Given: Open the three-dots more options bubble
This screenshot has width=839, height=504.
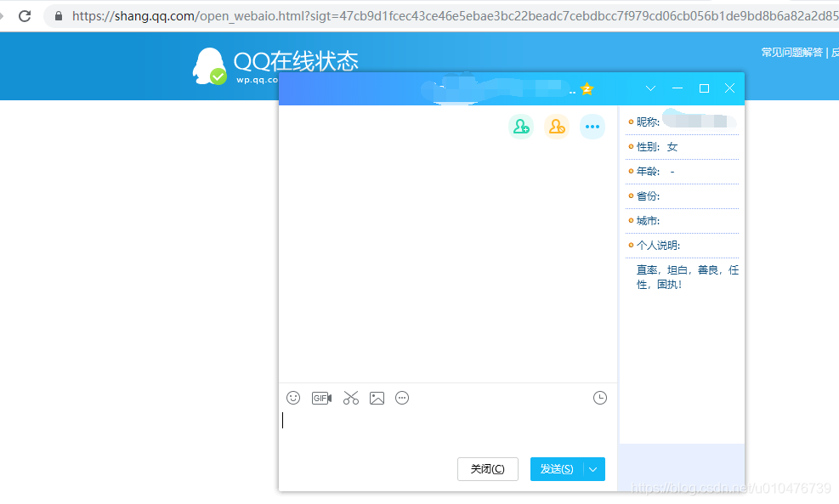Looking at the screenshot, I should (592, 127).
